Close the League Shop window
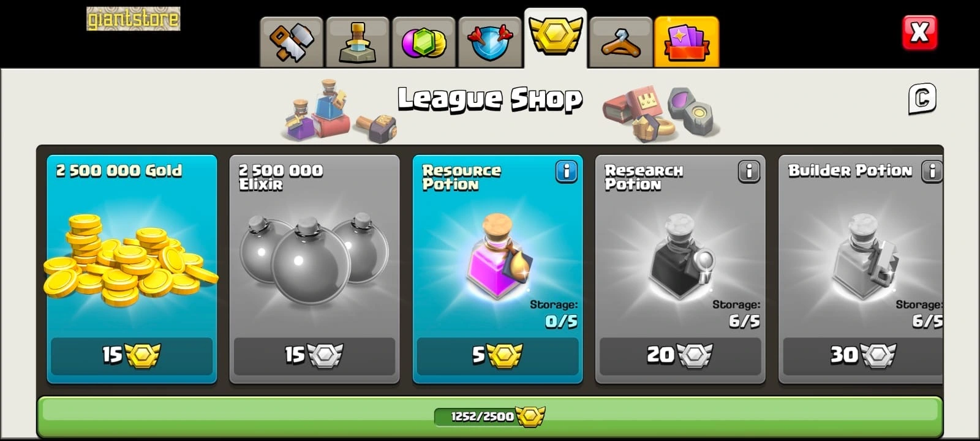Screen dimensions: 980x441 tap(919, 32)
